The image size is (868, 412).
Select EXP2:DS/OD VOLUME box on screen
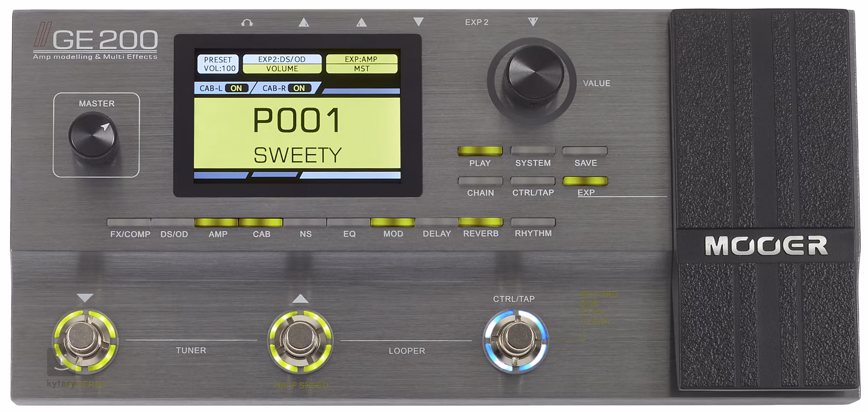[282, 64]
